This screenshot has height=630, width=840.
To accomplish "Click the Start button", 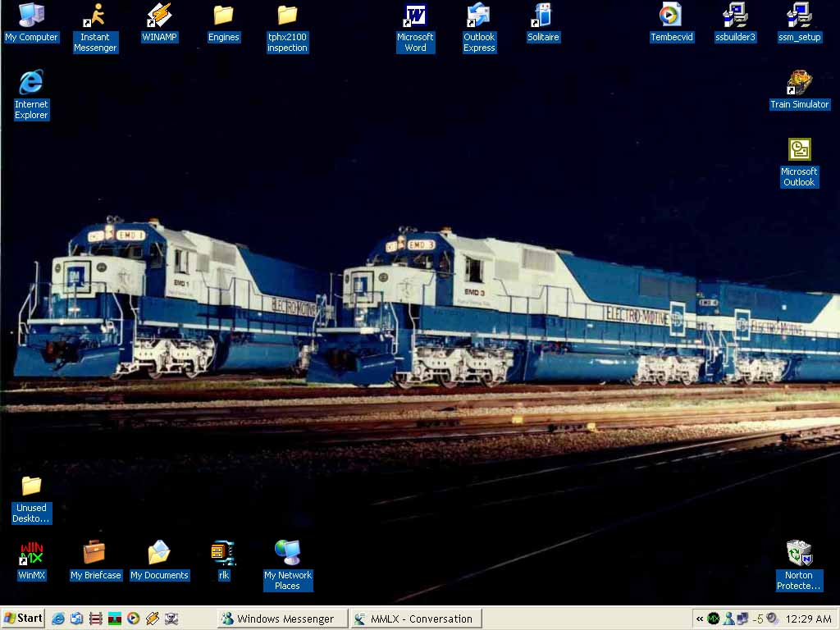I will [x=22, y=619].
